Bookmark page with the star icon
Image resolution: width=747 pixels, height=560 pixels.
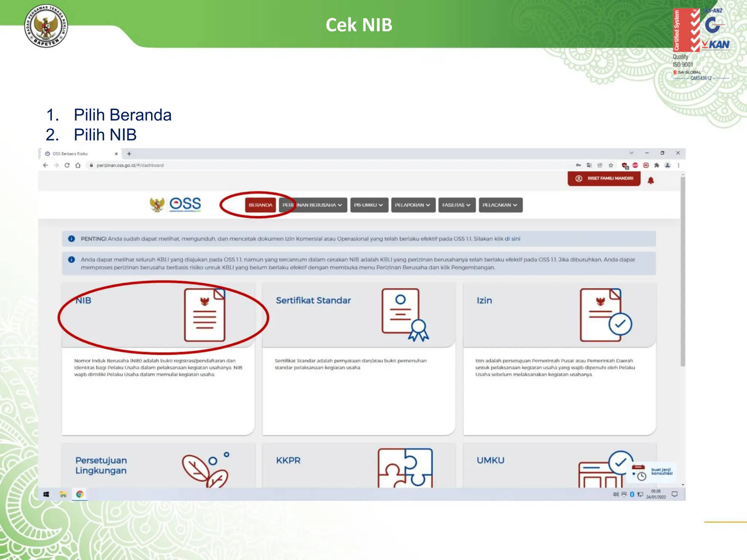pyautogui.click(x=611, y=165)
